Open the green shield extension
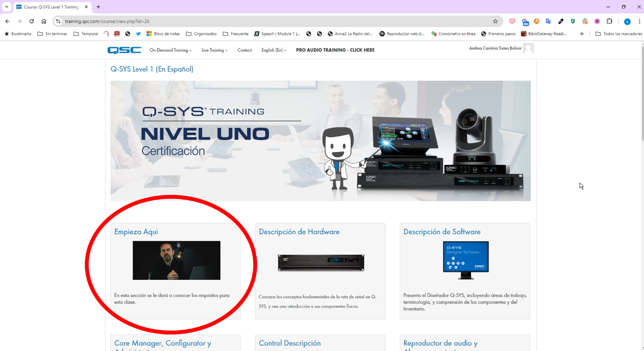Viewport: 644px width, 351px height. click(573, 21)
